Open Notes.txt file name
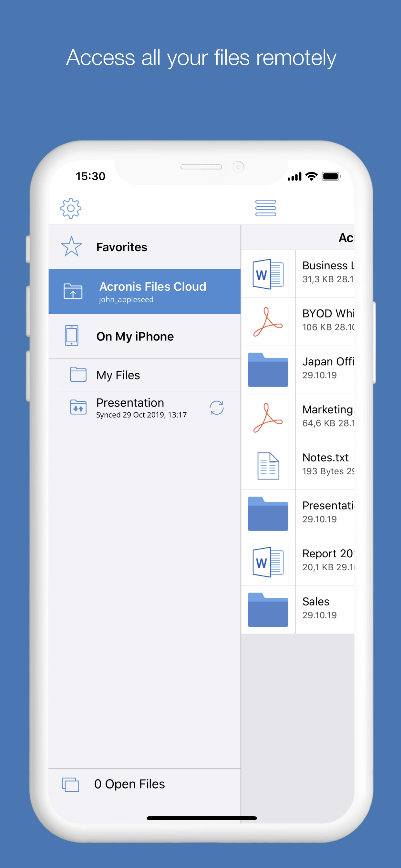 325,458
